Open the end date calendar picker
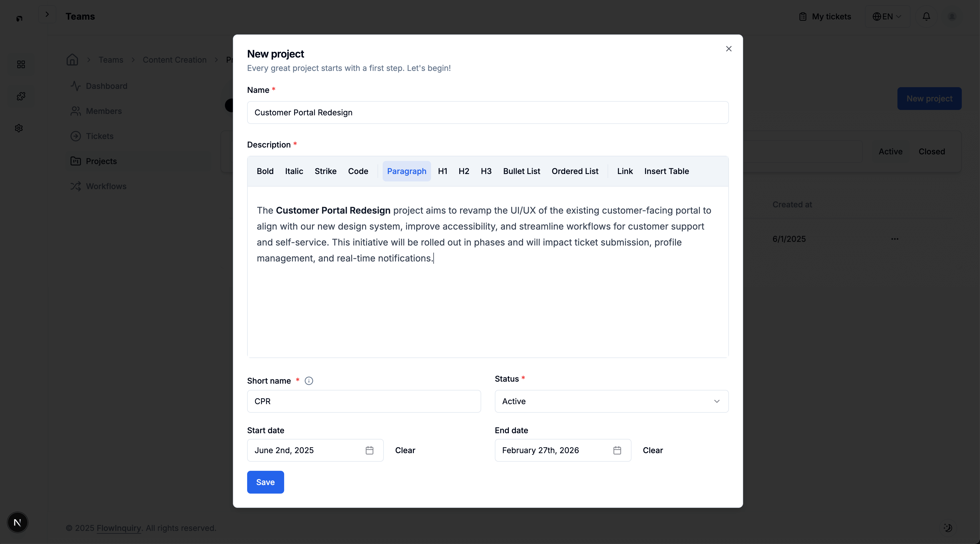Screen dimensions: 980x544 coord(617,450)
